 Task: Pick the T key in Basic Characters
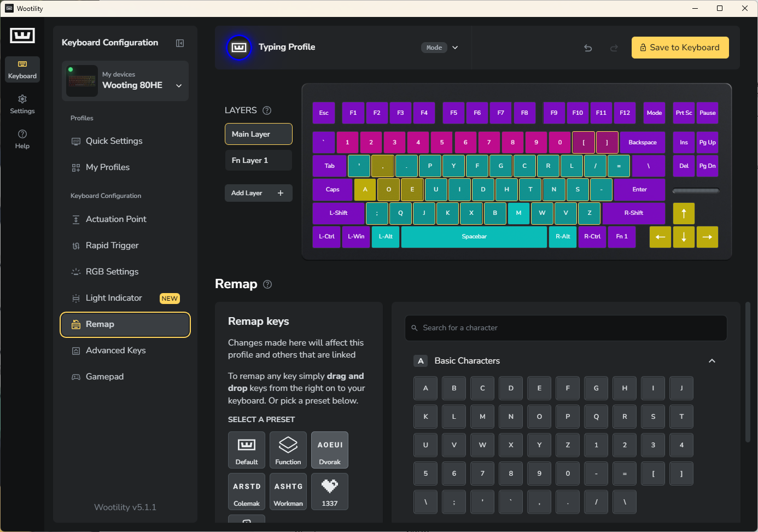(x=681, y=417)
